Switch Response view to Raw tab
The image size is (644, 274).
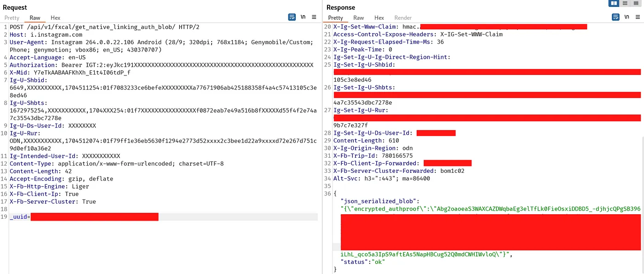pyautogui.click(x=359, y=18)
